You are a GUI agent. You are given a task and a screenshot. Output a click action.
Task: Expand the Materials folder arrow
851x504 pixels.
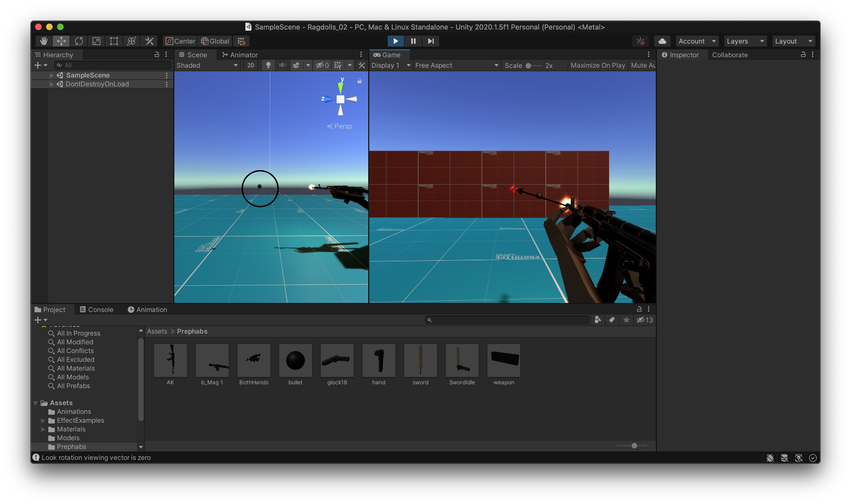point(43,429)
